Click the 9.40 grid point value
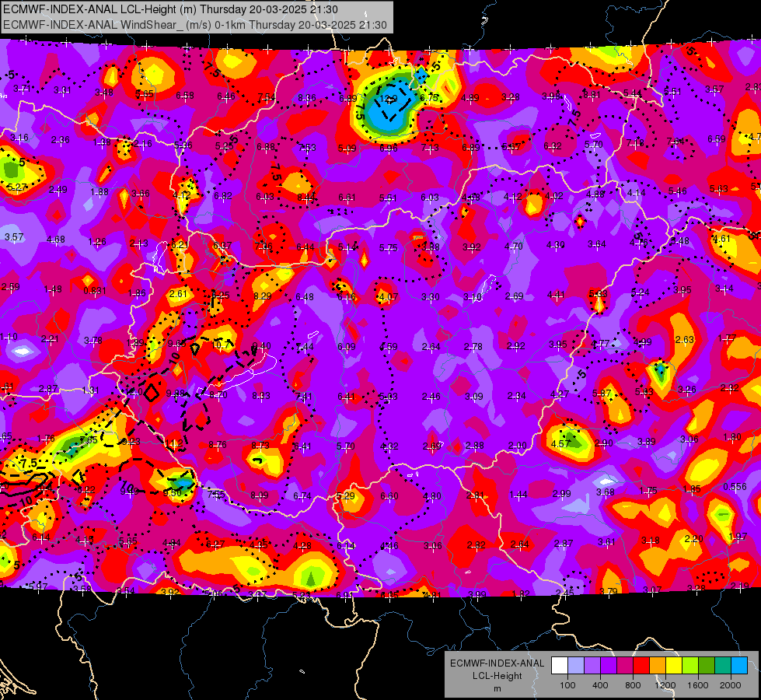 coord(262,346)
